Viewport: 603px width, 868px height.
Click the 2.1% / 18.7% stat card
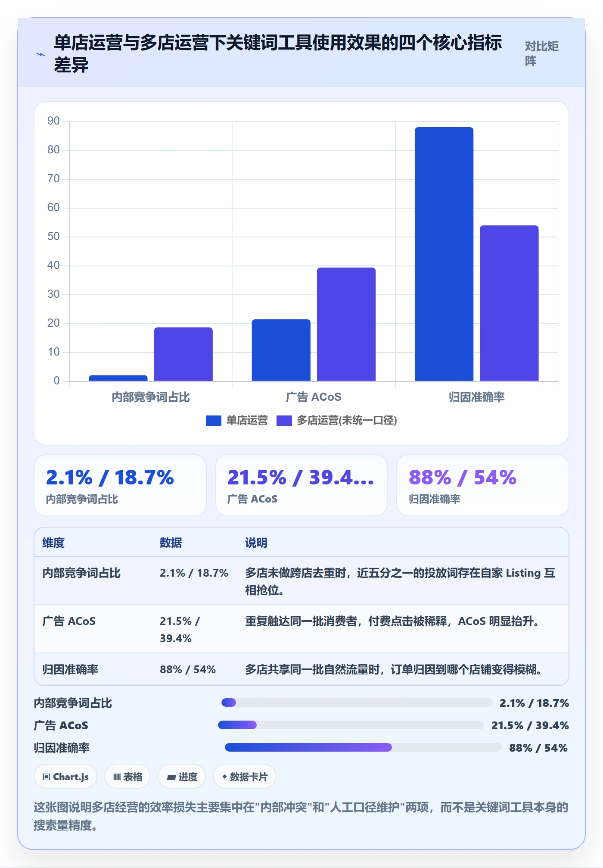[x=120, y=485]
